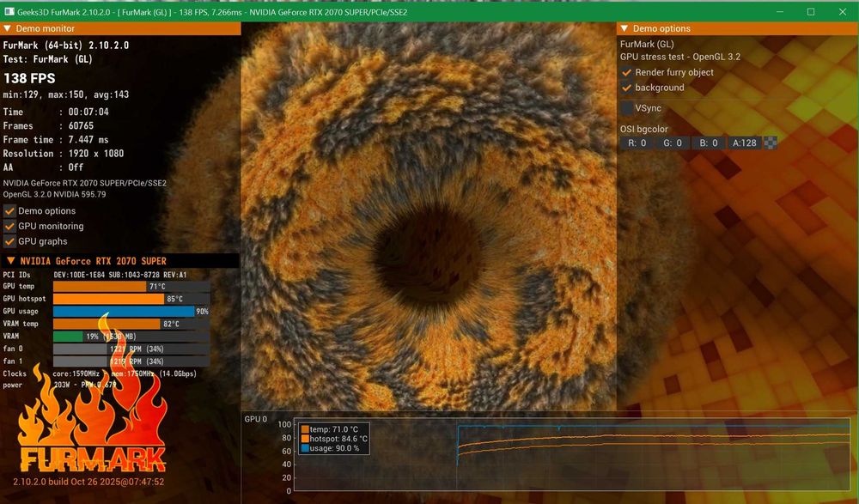Untick the Demo options checkbox
Viewport: 859px width, 504px height.
coord(9,211)
